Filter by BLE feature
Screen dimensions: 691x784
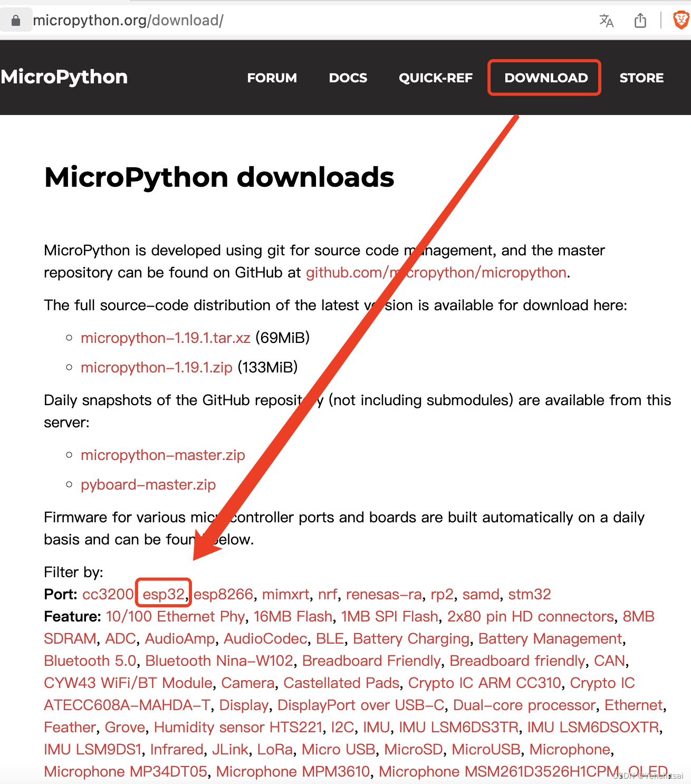[330, 639]
